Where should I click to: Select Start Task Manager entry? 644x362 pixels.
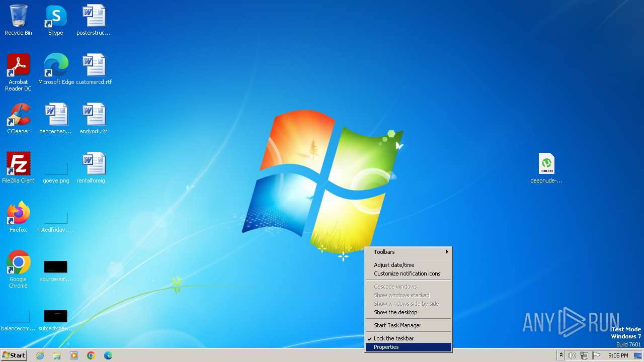[409, 325]
